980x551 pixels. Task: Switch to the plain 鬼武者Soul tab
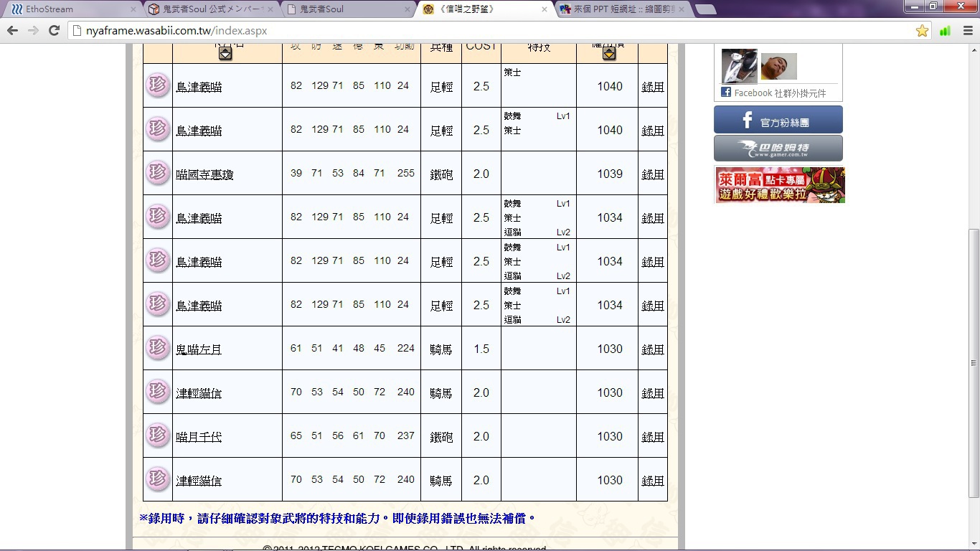point(346,9)
